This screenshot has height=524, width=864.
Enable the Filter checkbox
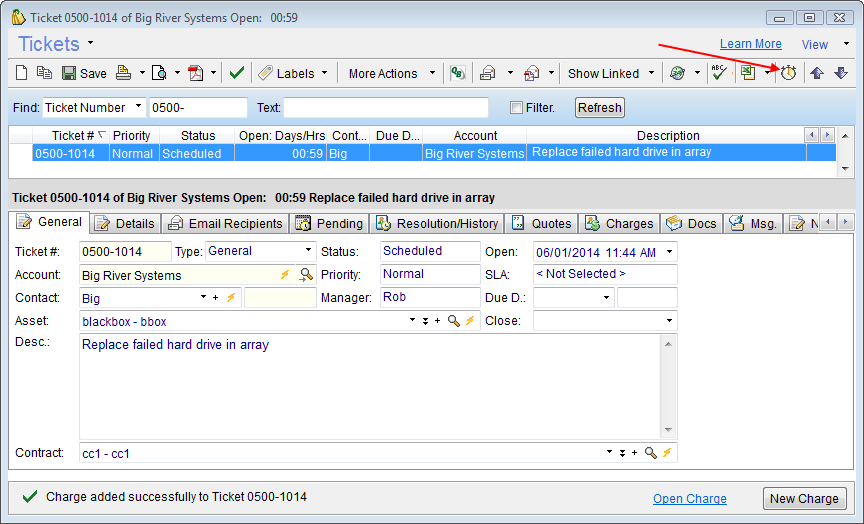coord(516,108)
